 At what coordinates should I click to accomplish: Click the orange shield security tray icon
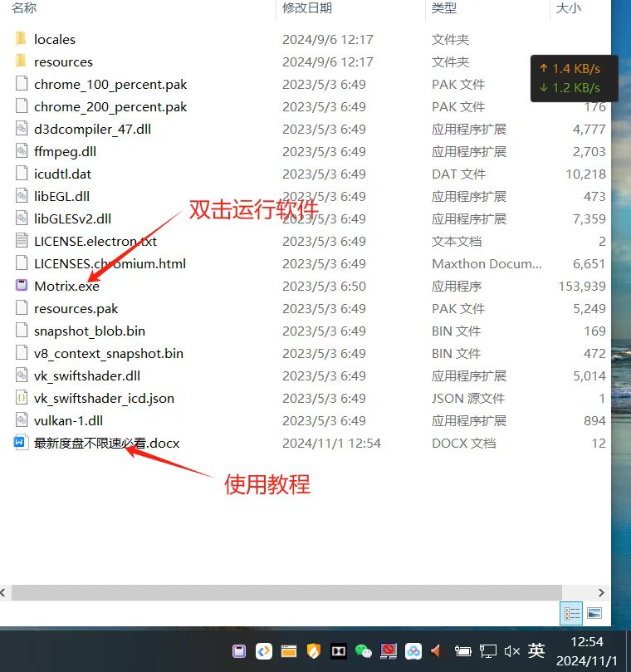click(313, 651)
